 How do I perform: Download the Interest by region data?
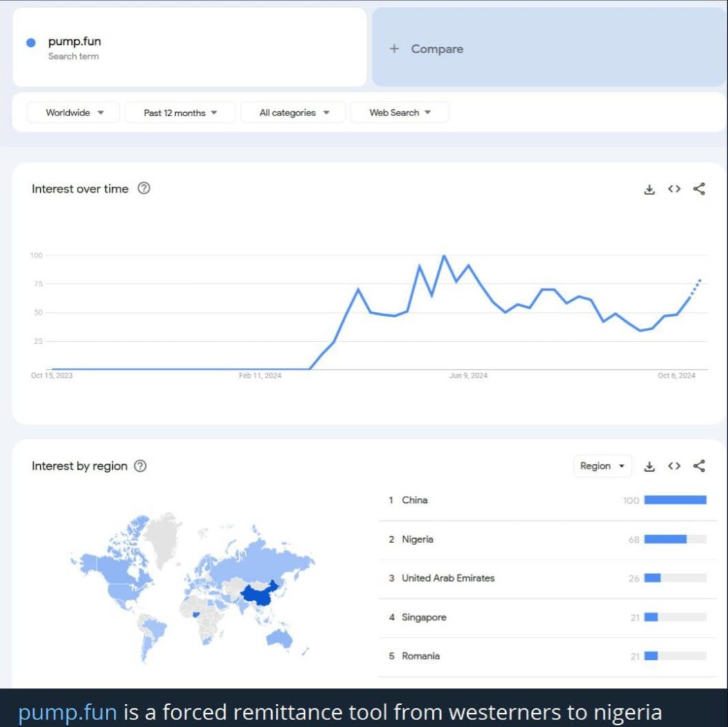[x=649, y=466]
